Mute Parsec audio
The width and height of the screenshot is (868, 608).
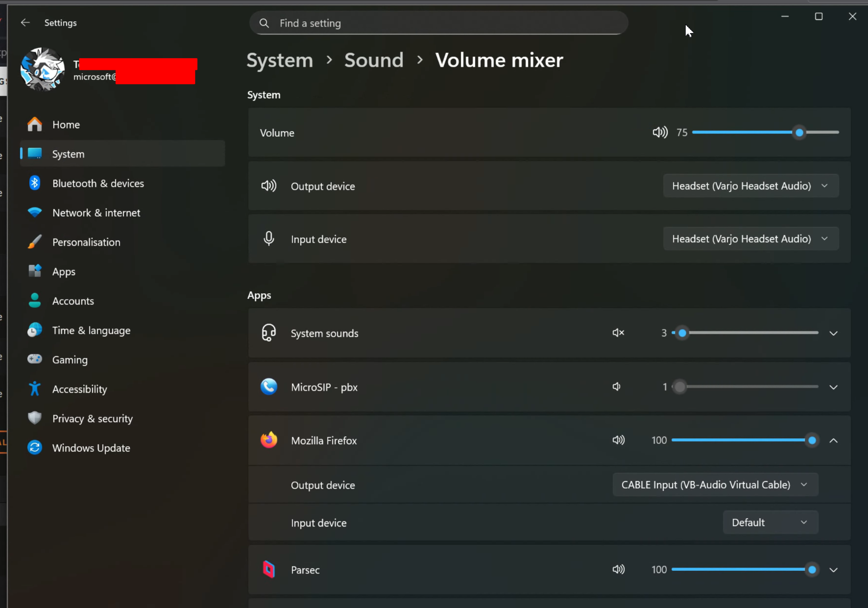[x=618, y=569]
